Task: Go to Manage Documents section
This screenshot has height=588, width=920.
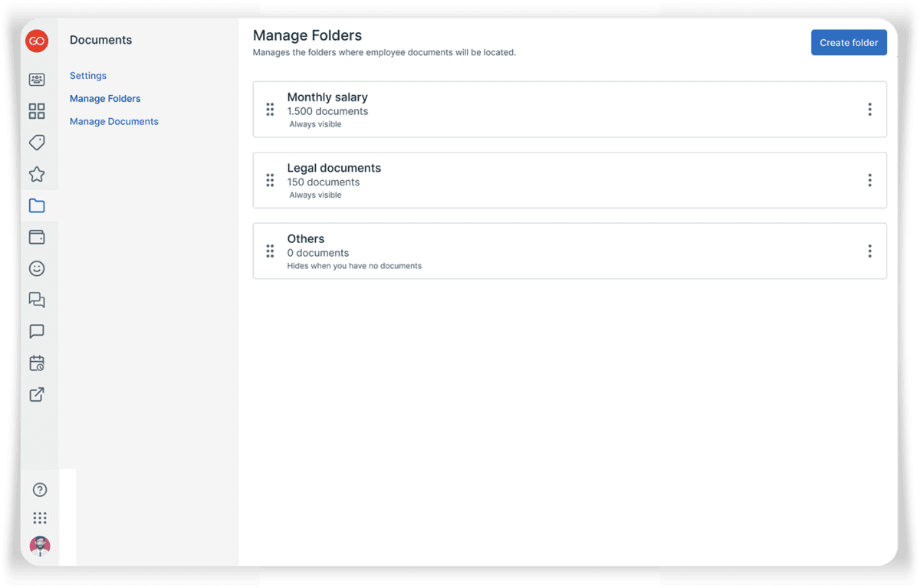Action: (x=113, y=121)
